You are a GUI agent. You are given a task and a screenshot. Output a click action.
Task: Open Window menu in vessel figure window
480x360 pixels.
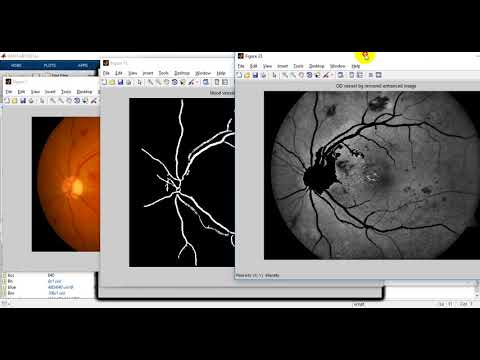203,73
